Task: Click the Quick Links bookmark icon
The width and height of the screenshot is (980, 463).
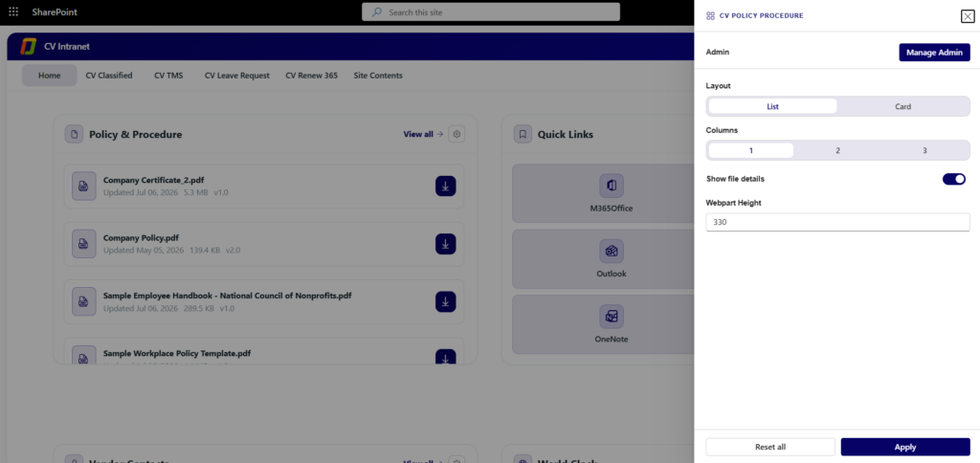Action: [x=523, y=134]
